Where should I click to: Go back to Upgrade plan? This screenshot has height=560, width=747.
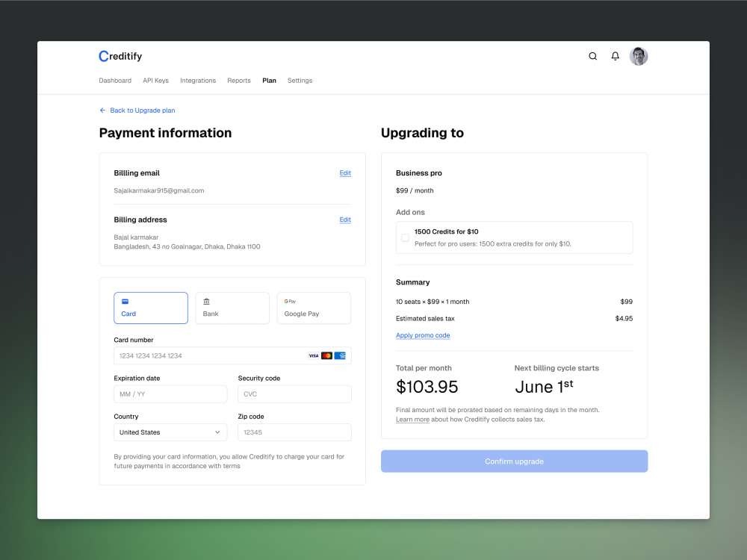143,111
